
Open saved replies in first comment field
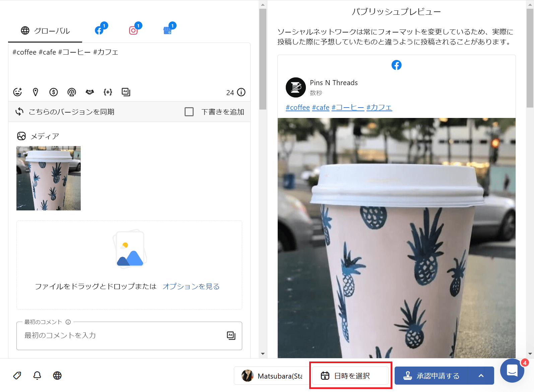coord(231,335)
